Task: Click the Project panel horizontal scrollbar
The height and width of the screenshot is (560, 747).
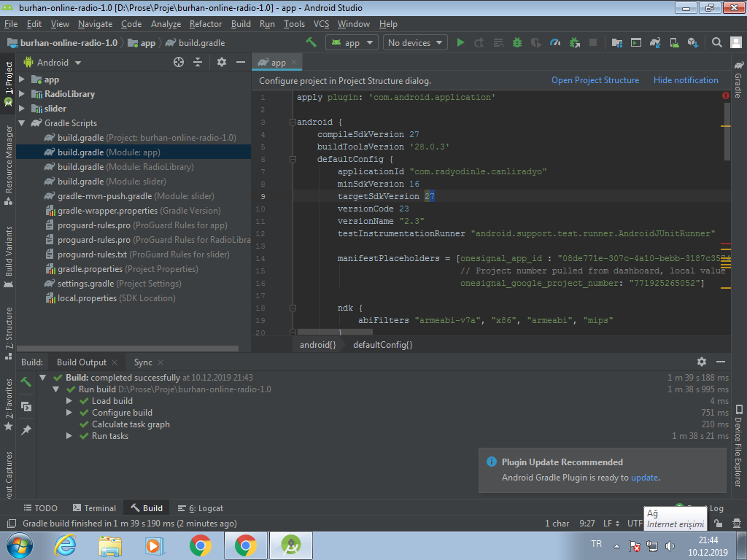Action: coord(127,349)
